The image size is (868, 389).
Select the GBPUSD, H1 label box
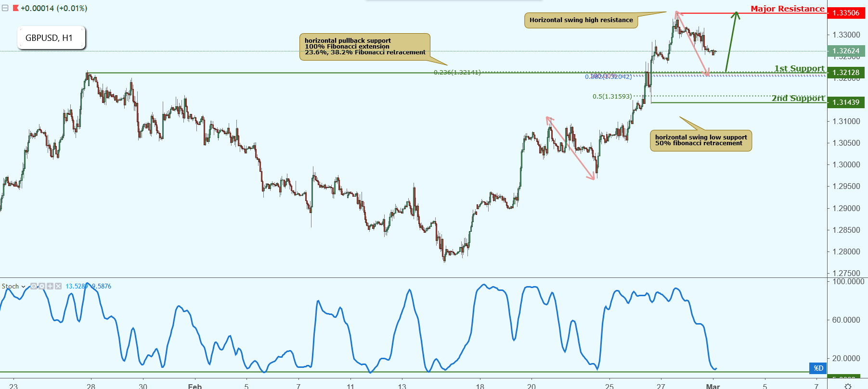pyautogui.click(x=52, y=38)
